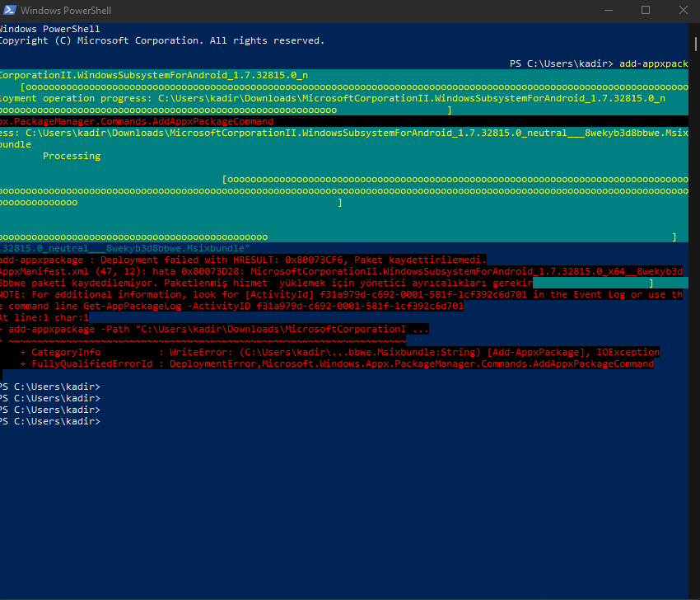Click 'CorporationII.WindowsSubsystemForAndroid_1.7.32815.0_n' first teal line
Image resolution: width=700 pixels, height=600 pixels.
tap(154, 75)
